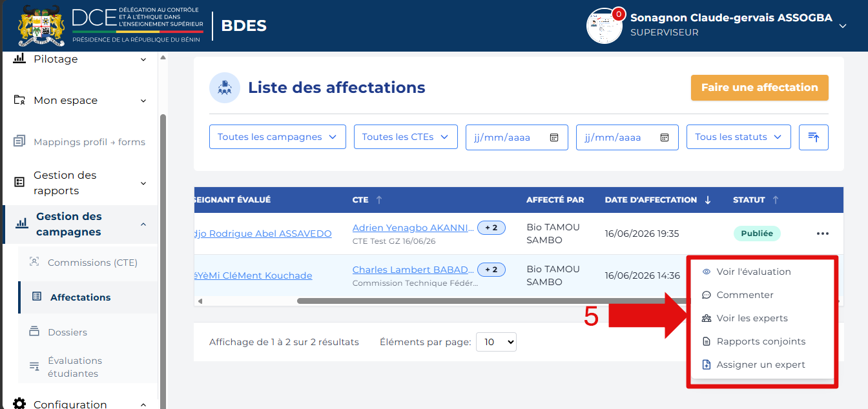This screenshot has width=868, height=409.
Task: Click the export/sort upload icon button
Action: [x=814, y=137]
